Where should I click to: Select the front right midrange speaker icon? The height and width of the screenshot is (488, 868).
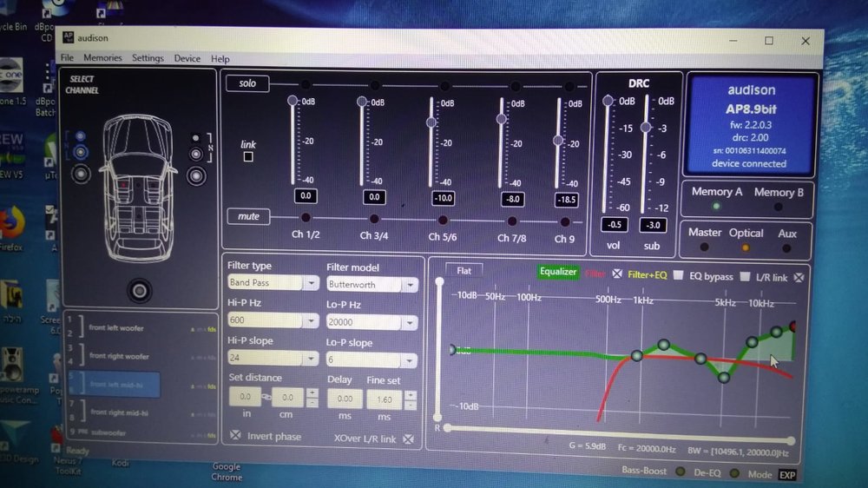pos(196,154)
